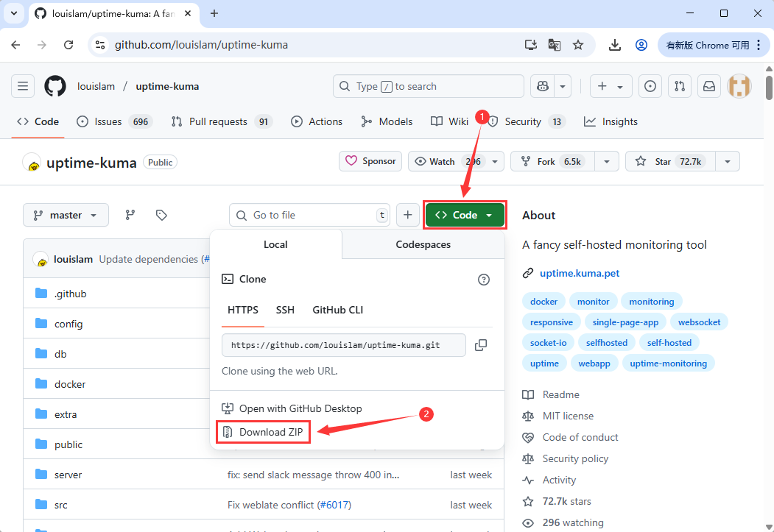Copy the HTTPS clone URL to clipboard
Viewport: 774px width, 532px height.
coord(481,345)
